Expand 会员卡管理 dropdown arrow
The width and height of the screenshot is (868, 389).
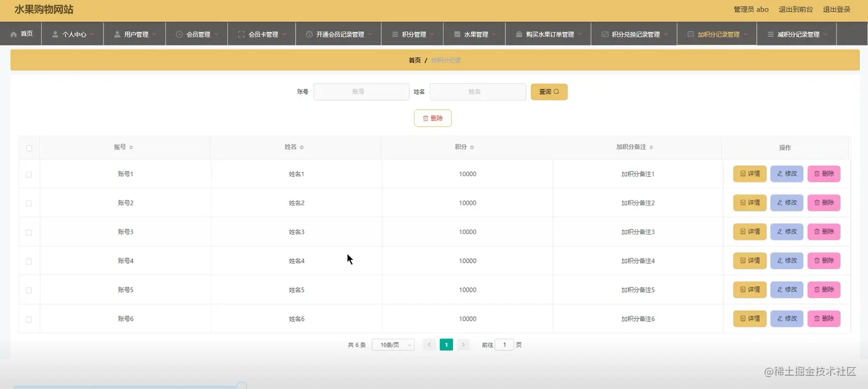point(284,34)
